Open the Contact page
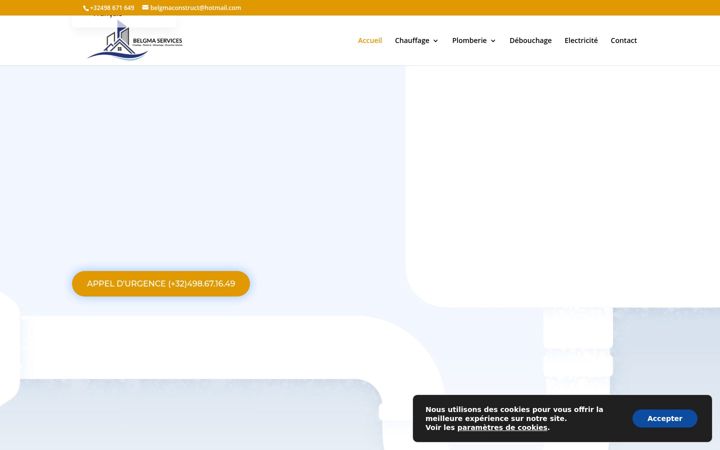Screen dimensions: 720x450 tap(624, 40)
